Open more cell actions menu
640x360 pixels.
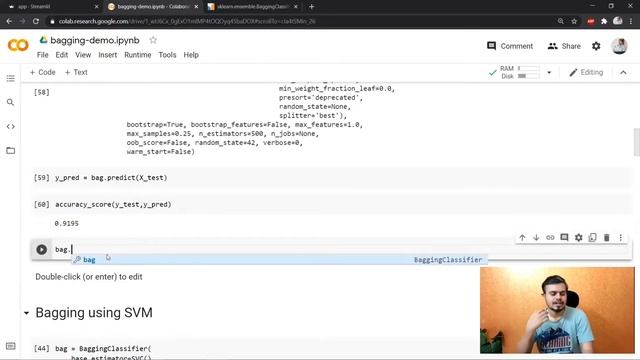[621, 238]
